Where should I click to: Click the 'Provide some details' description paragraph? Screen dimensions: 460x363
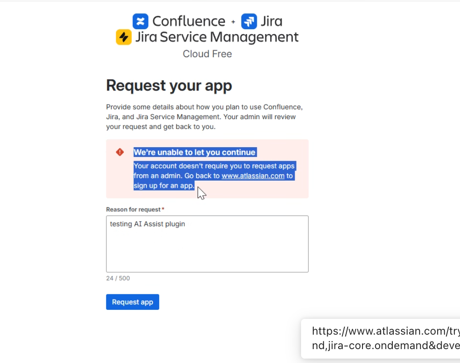204,117
